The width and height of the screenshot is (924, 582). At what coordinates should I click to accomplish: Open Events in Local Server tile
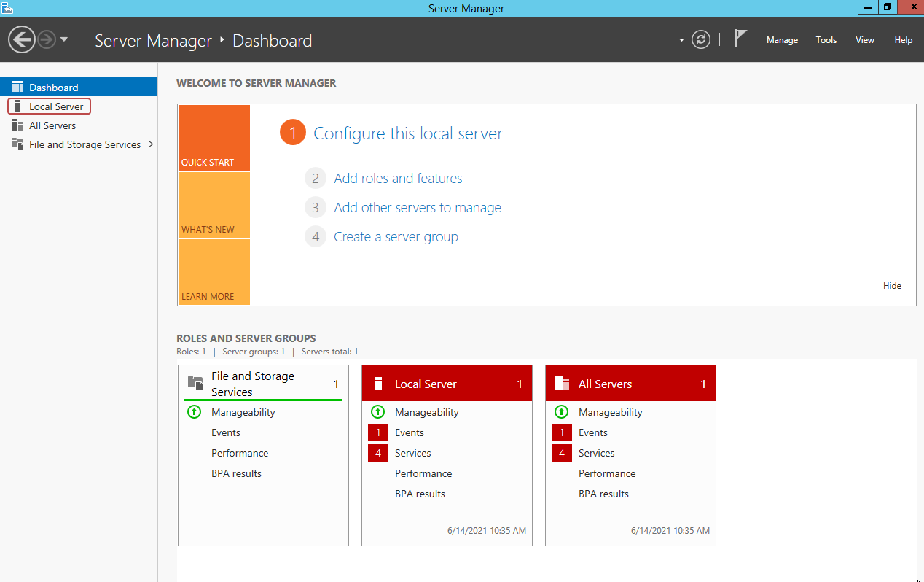point(410,432)
